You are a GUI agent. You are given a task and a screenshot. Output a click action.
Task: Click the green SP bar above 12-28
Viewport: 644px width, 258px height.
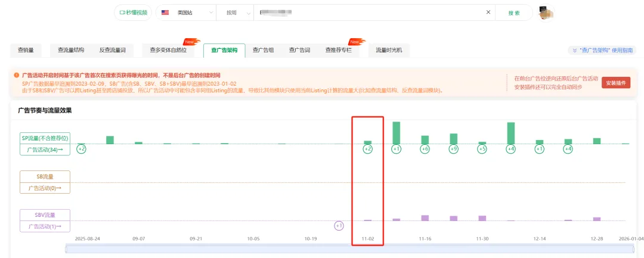(x=597, y=141)
